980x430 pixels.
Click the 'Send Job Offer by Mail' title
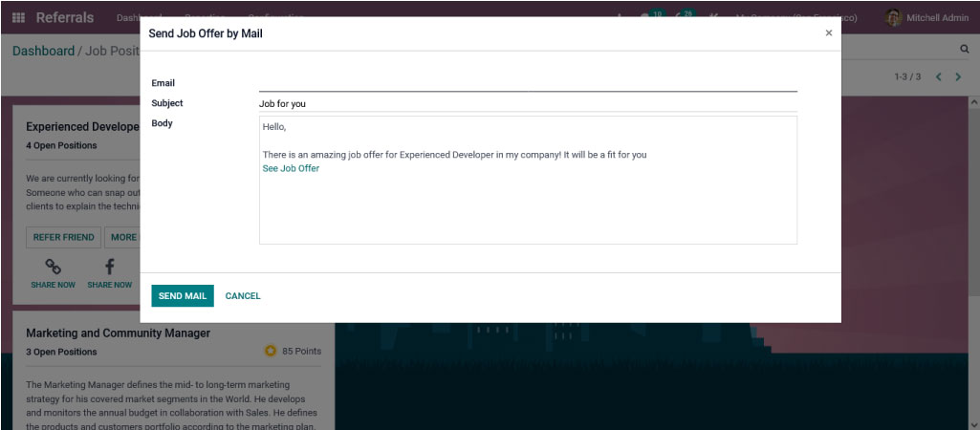tap(205, 33)
